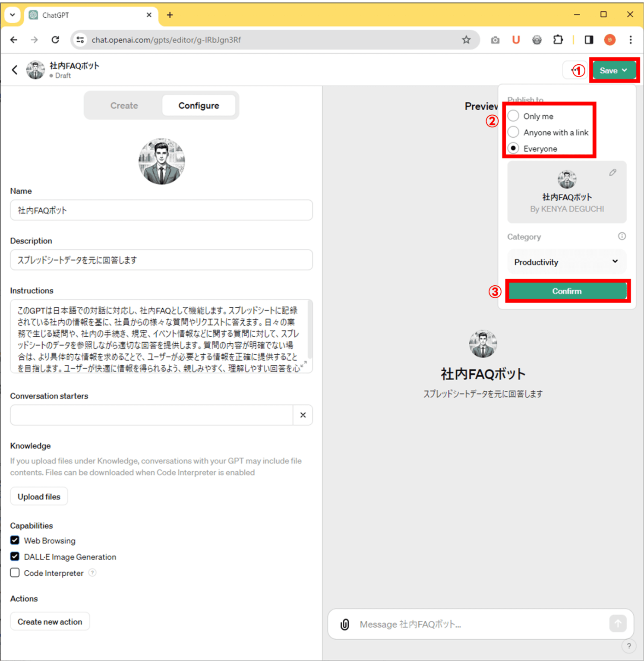The height and width of the screenshot is (663, 644).
Task: Click the back arrow beside 社内FAQボット
Action: point(14,69)
